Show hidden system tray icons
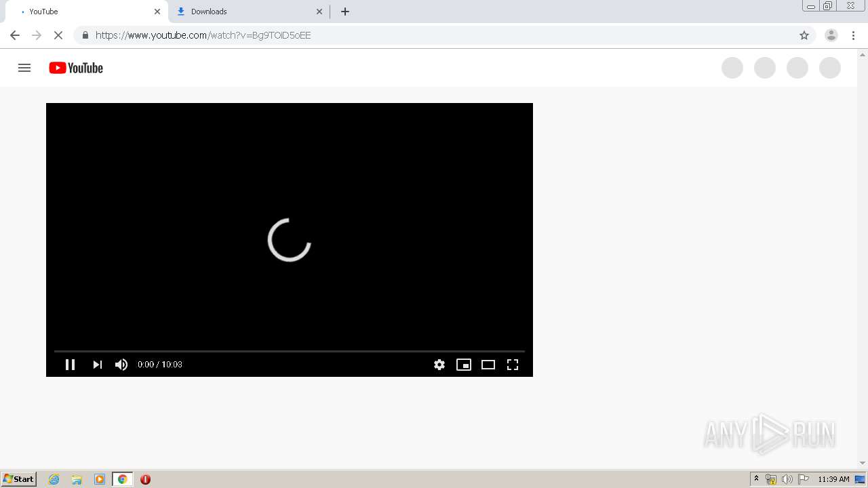This screenshot has width=868, height=488. pyautogui.click(x=756, y=479)
